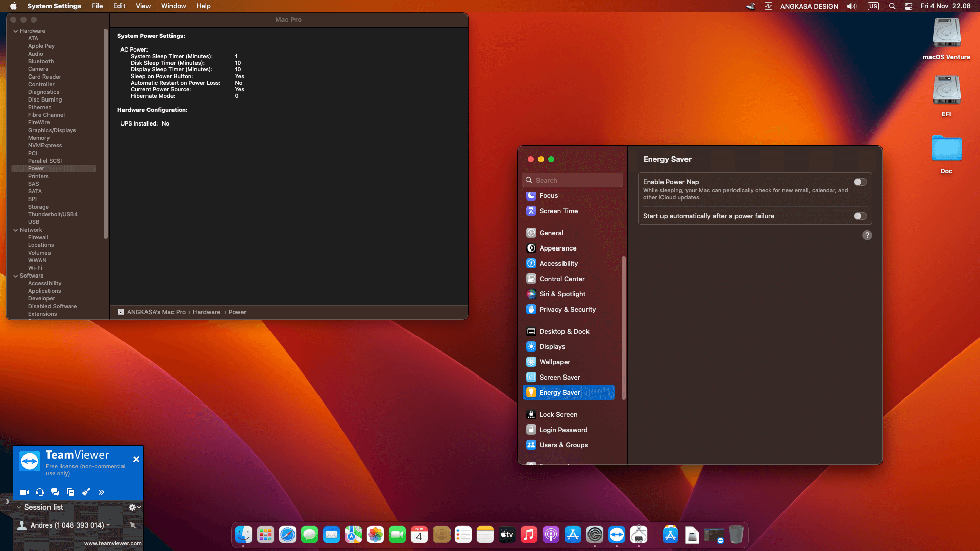Select Wi-Fi under Network
Viewport: 980px width, 551px height.
(35, 268)
